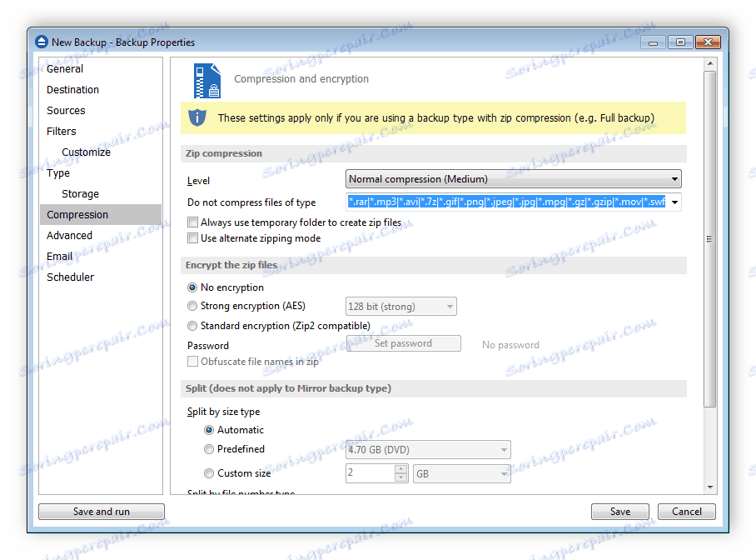
Task: Click the Save button
Action: coord(620,511)
